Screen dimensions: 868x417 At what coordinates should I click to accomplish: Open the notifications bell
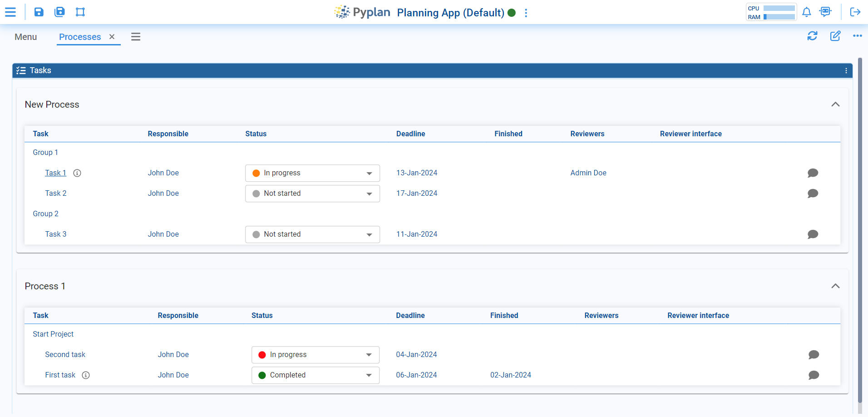tap(807, 12)
